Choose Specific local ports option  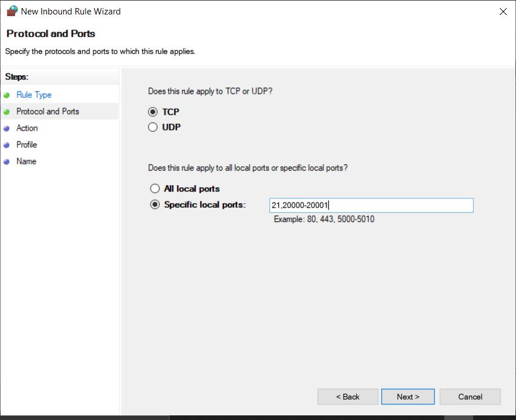(154, 205)
